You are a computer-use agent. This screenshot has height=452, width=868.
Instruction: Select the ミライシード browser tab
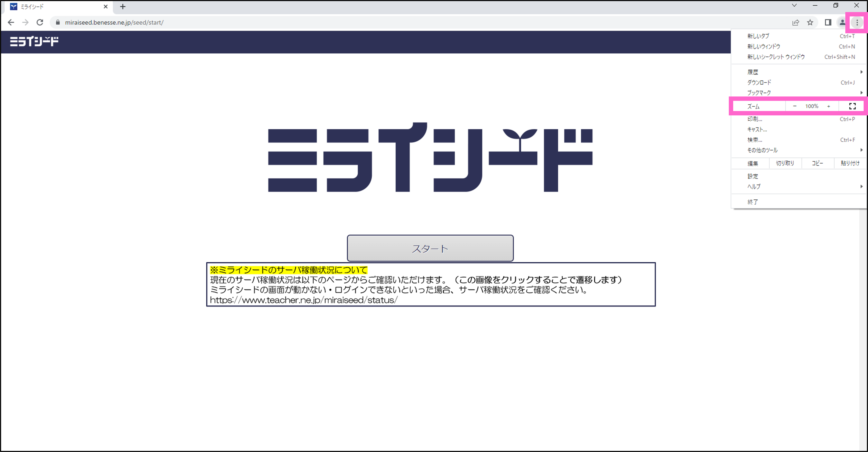pos(59,7)
